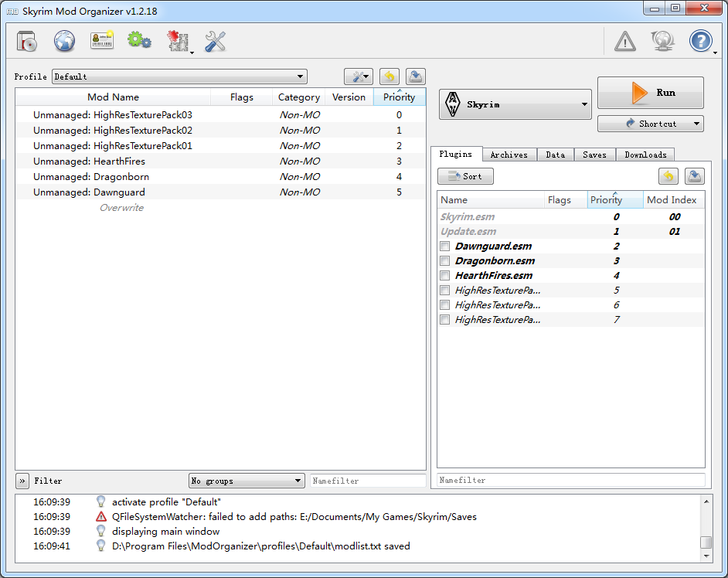Sort mods by the Mod Name column
This screenshot has height=578, width=728.
(114, 97)
